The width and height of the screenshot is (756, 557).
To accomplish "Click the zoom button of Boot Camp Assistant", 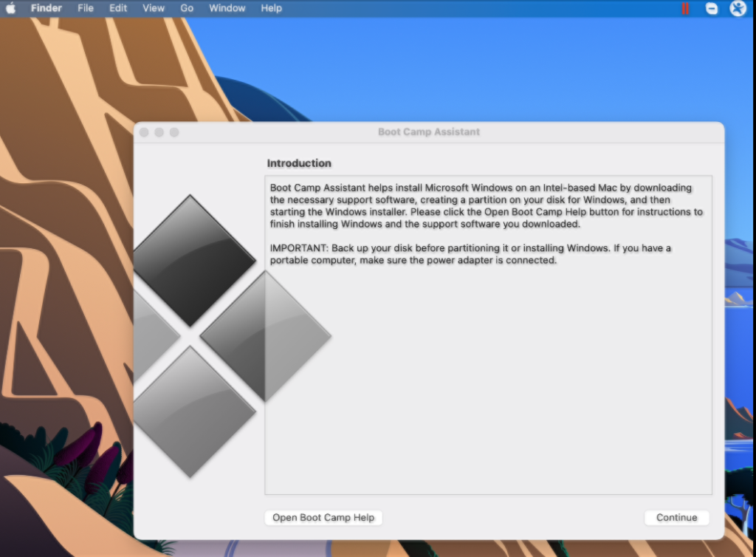I will coord(174,132).
